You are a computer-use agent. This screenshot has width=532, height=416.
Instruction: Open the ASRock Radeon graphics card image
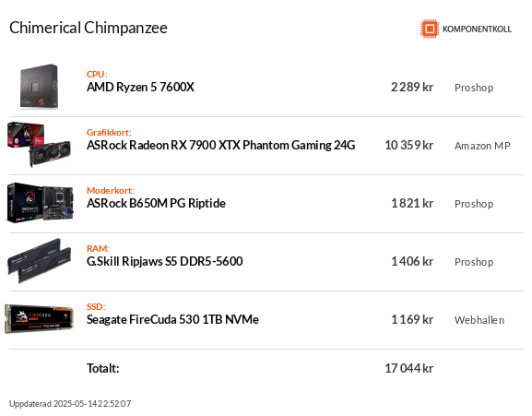39,145
